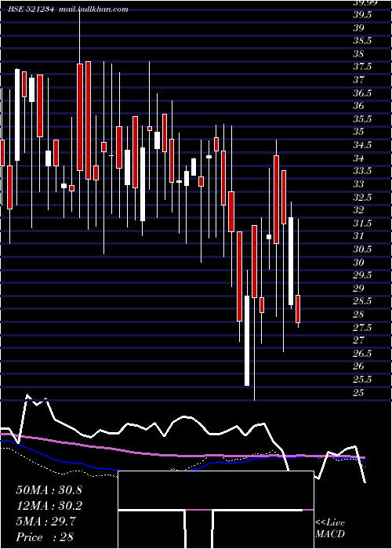The width and height of the screenshot is (392, 549).
Task: Click the 28 price axis label
Action: point(358,314)
